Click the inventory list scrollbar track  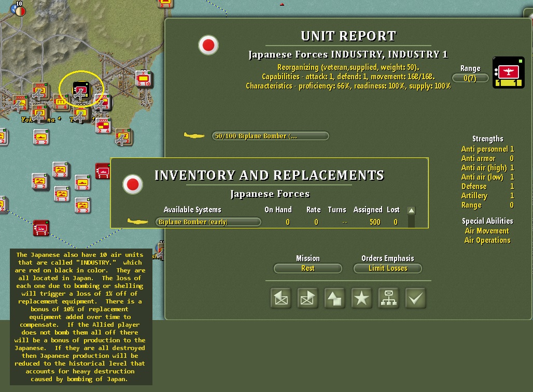(411, 221)
